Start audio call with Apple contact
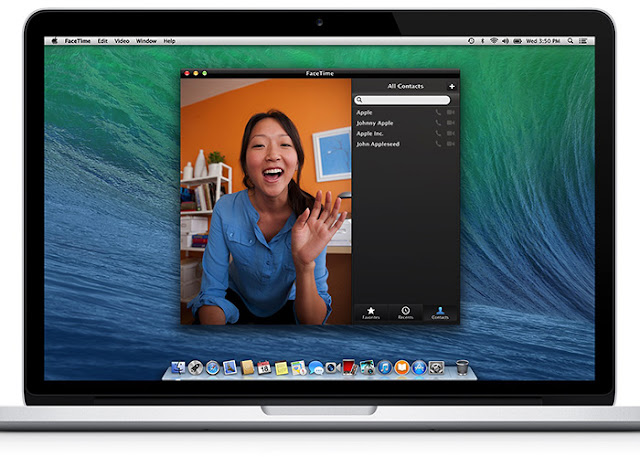This screenshot has height=457, width=640. (438, 112)
